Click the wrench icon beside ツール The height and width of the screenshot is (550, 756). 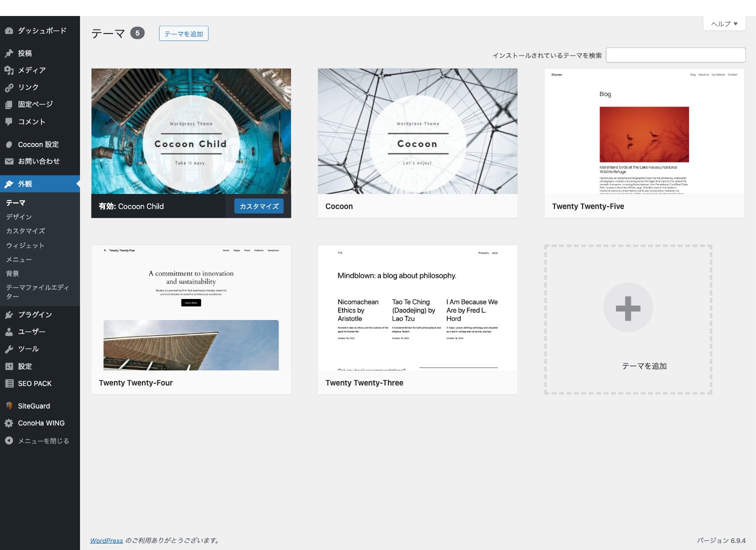(9, 349)
